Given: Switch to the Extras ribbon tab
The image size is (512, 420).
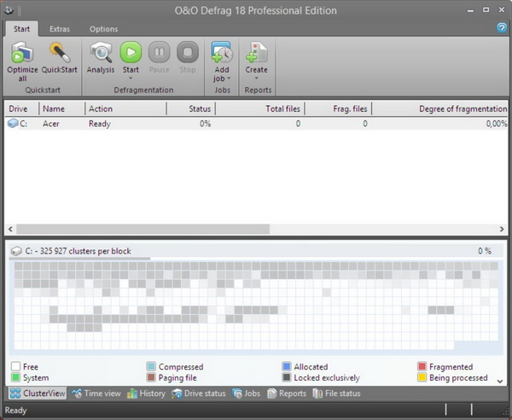Looking at the screenshot, I should pos(60,29).
